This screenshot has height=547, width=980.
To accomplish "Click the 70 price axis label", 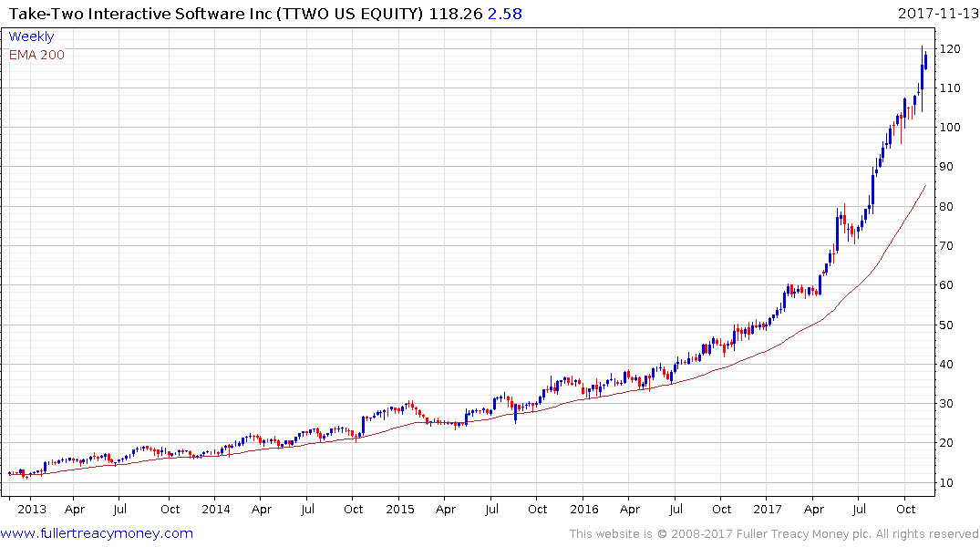I will [946, 245].
